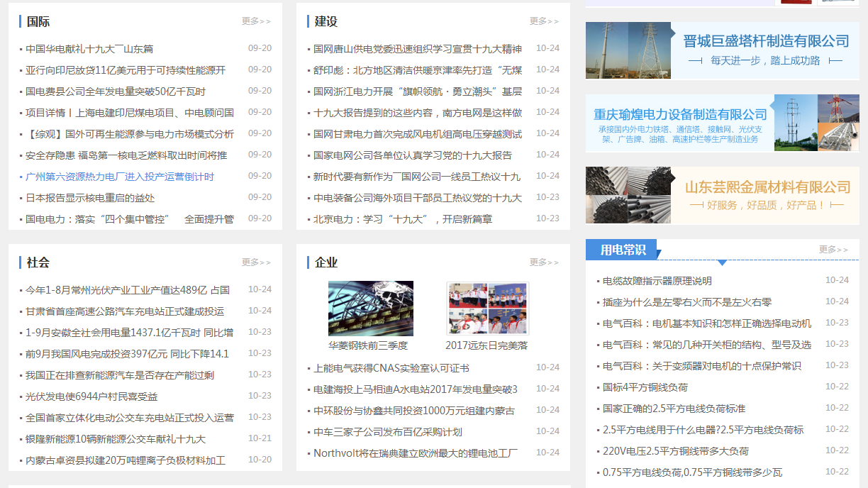Expand more articles in the 国际 section
The image size is (868, 488).
pyautogui.click(x=256, y=21)
